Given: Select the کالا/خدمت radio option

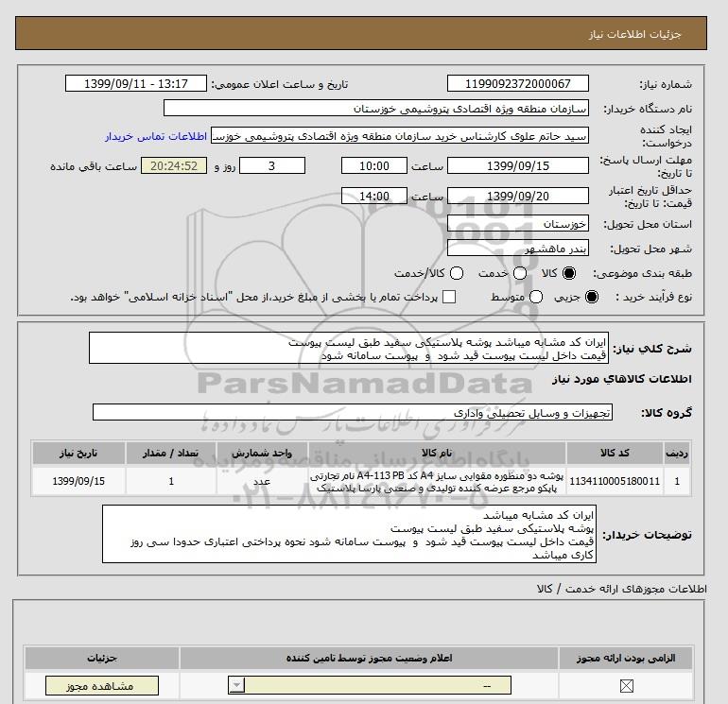Looking at the screenshot, I should point(457,273).
